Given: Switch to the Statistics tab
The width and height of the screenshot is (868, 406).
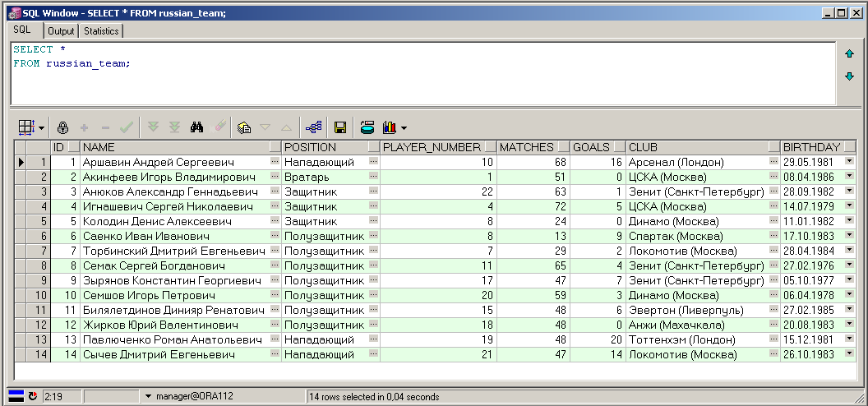Looking at the screenshot, I should point(101,30).
